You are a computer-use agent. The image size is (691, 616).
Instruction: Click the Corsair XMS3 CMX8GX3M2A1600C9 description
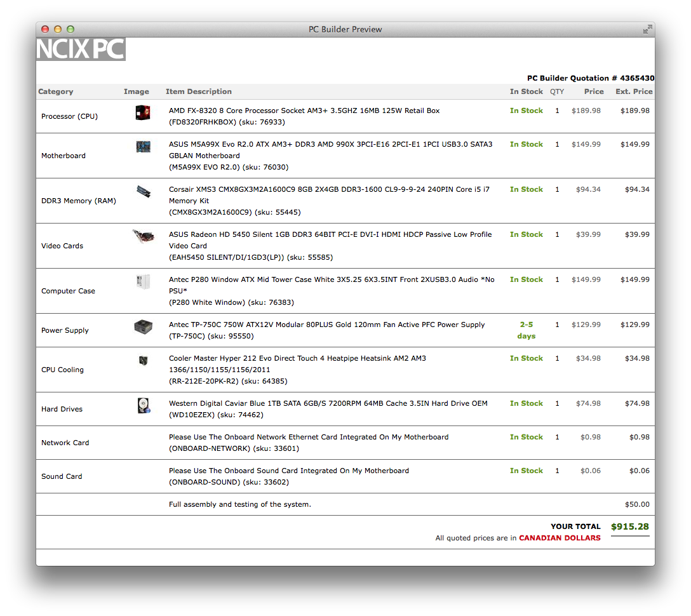(x=329, y=201)
